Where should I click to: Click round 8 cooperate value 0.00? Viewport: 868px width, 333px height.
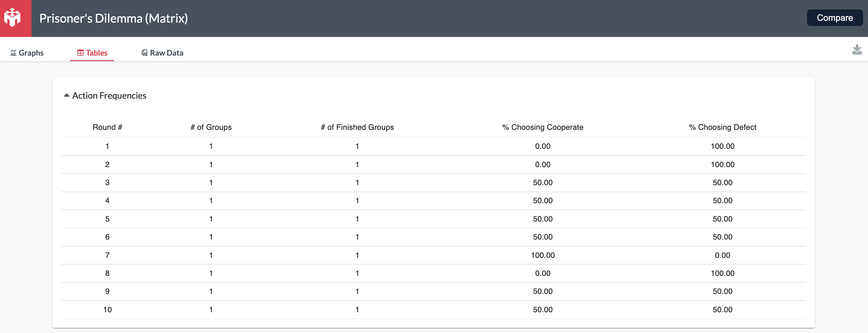(x=542, y=273)
